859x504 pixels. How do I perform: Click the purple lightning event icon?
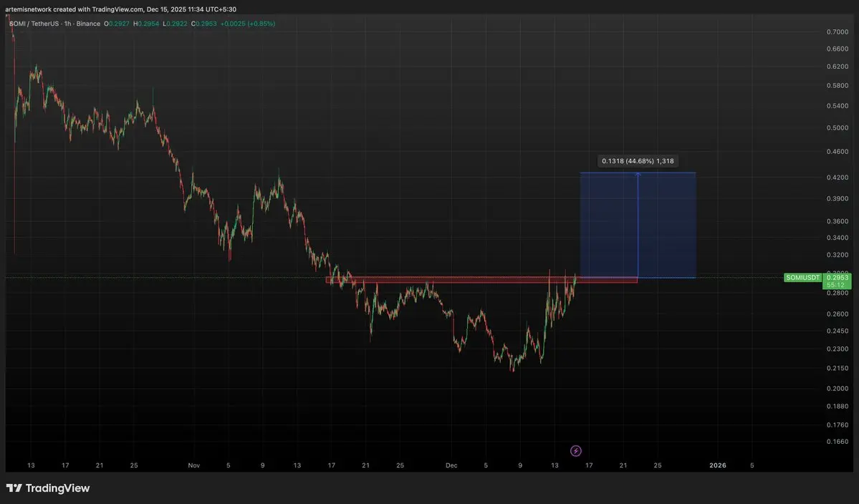click(x=576, y=451)
